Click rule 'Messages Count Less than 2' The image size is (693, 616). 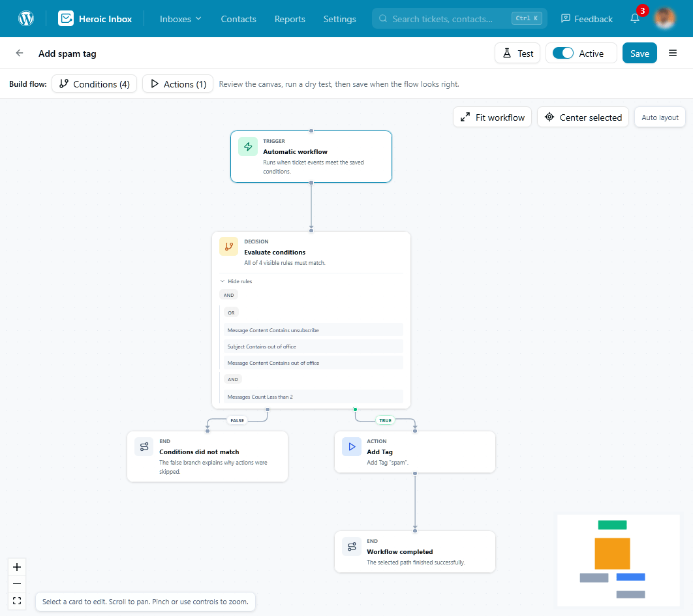tap(313, 397)
